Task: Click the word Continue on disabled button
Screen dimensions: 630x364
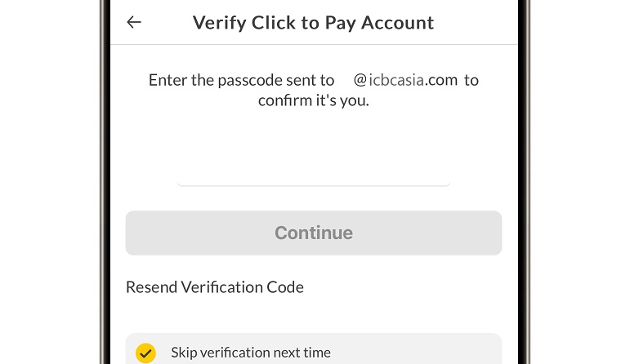Action: (314, 233)
